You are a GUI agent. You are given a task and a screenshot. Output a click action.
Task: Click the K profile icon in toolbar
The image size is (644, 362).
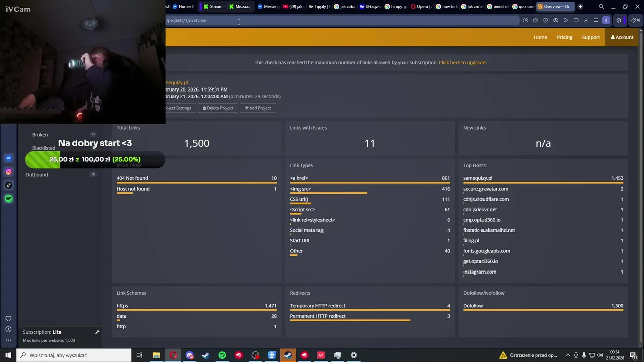(606, 20)
